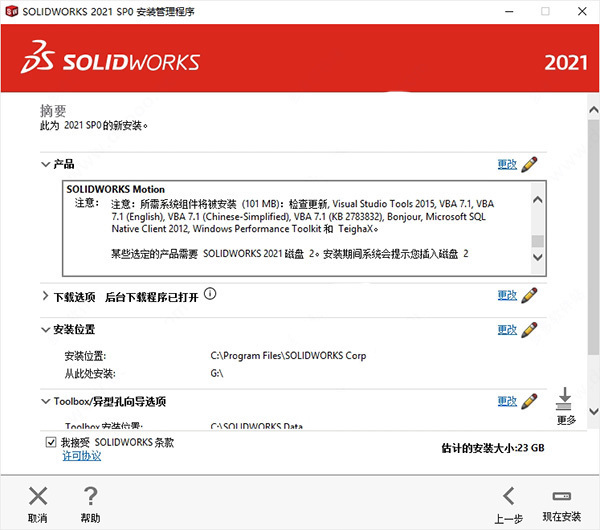Close the installation manager window
The width and height of the screenshot is (600, 530).
coord(582,11)
